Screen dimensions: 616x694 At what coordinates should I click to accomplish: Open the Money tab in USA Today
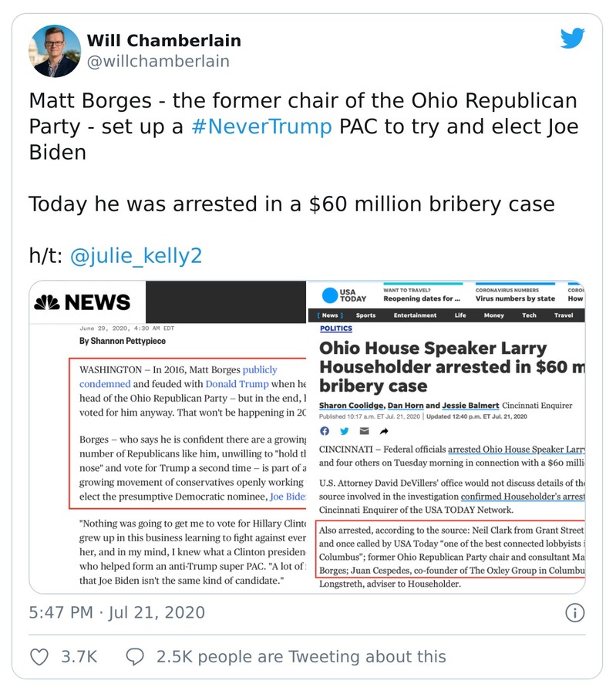(493, 315)
